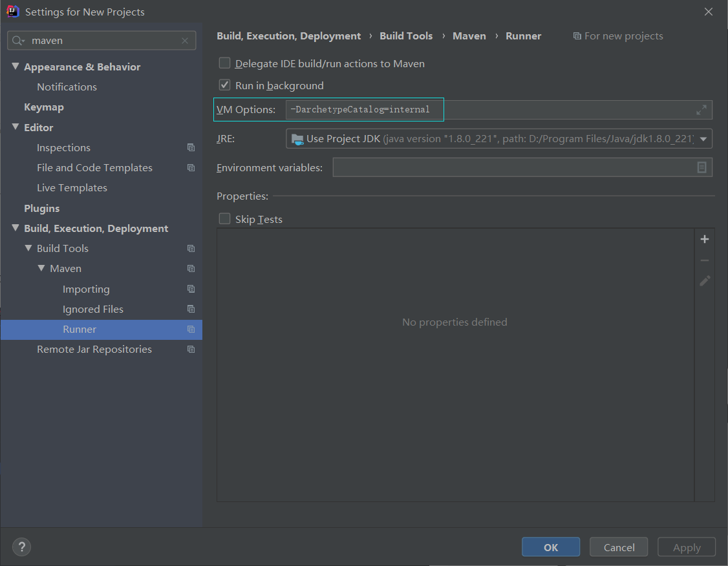Collapse the Editor section
728x566 pixels.
(x=16, y=127)
